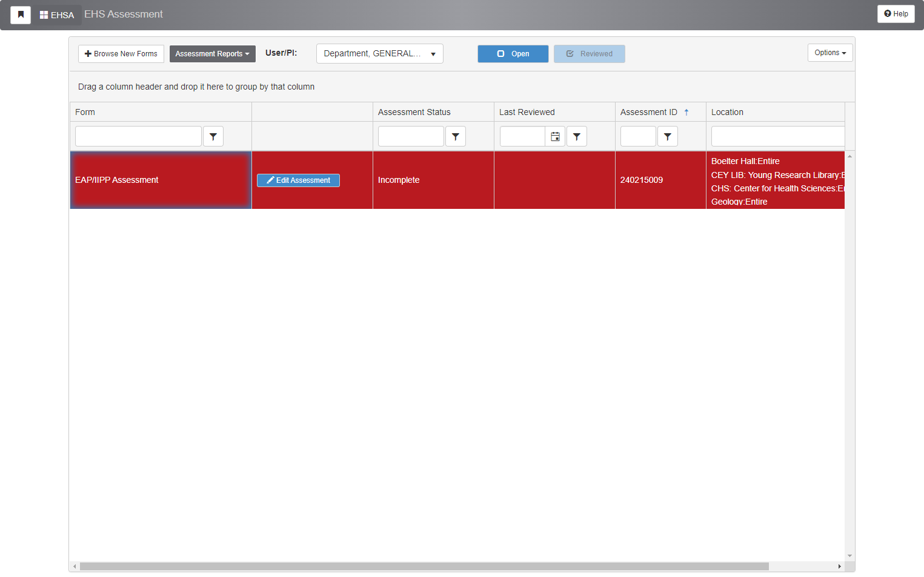Click the Location filter text box
The width and height of the screenshot is (924, 577).
pos(778,136)
